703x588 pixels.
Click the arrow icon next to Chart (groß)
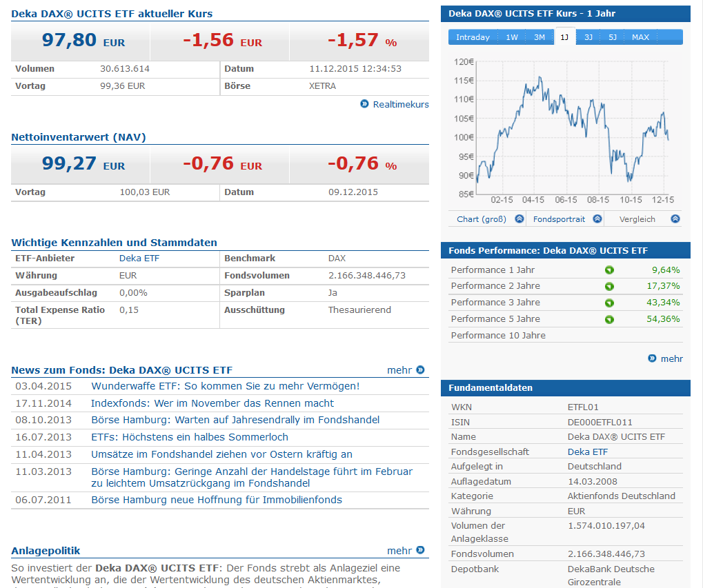tap(519, 219)
